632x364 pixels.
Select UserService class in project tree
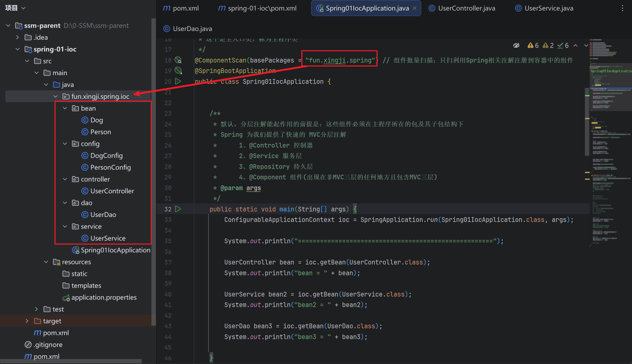pyautogui.click(x=108, y=238)
